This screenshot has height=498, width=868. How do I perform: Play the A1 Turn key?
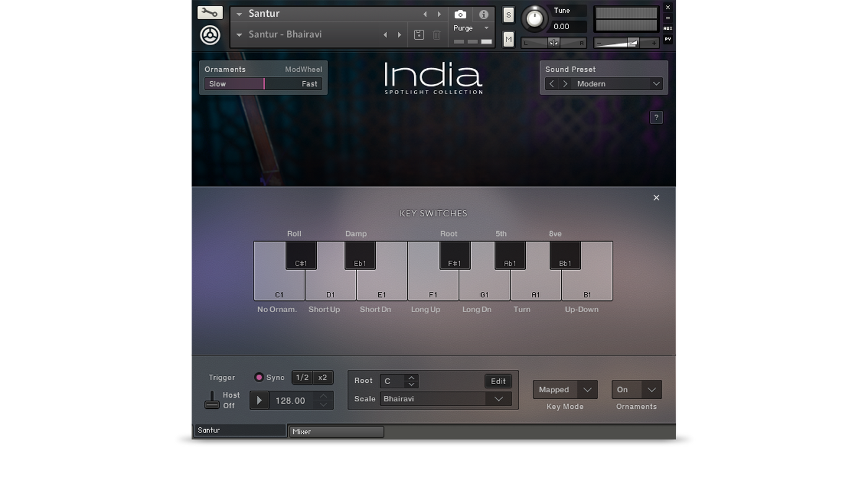tap(536, 286)
